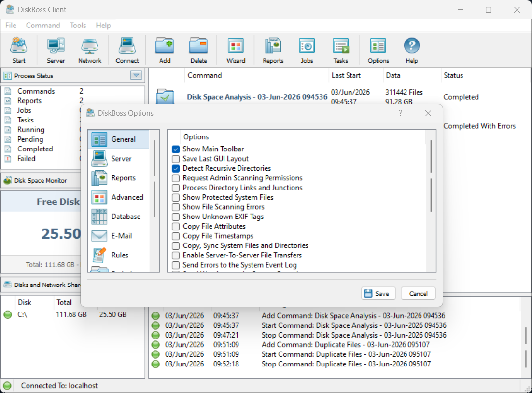Click the Completed status icon in Process Status

point(8,149)
